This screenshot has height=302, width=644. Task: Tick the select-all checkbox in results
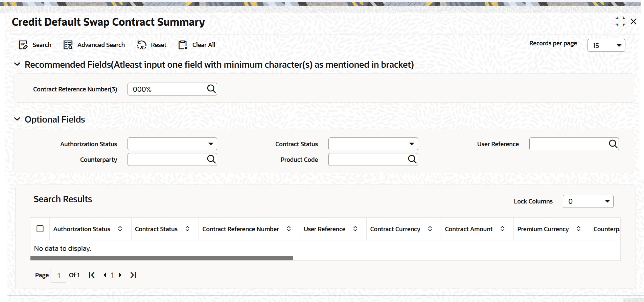40,229
